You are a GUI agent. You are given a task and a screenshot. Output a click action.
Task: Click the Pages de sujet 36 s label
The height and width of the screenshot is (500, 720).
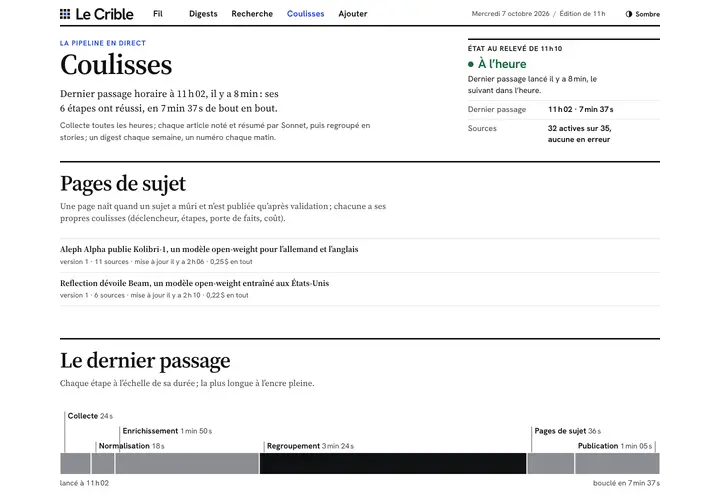coord(568,431)
